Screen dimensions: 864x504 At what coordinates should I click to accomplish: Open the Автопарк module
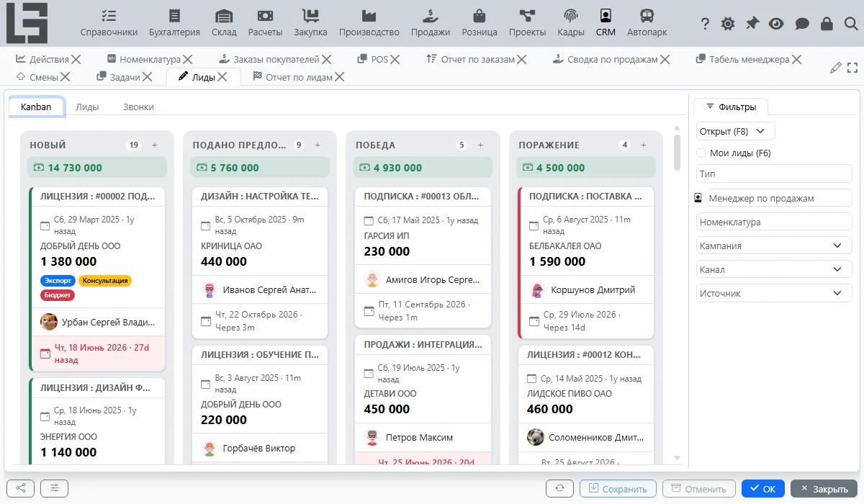pos(647,23)
